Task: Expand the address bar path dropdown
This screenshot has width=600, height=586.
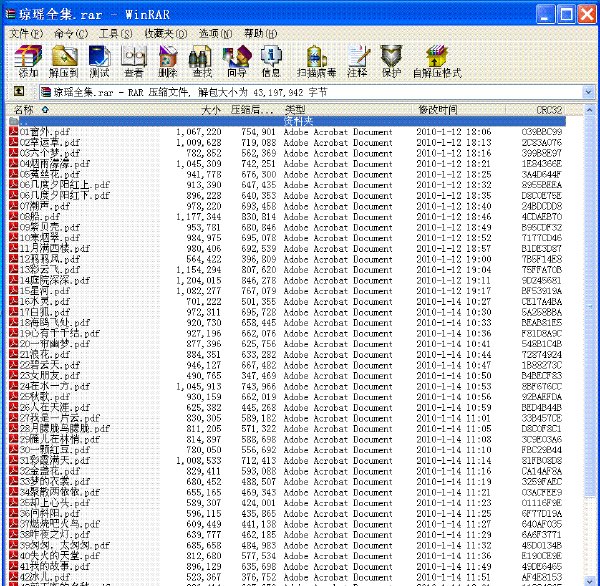Action: (588, 92)
